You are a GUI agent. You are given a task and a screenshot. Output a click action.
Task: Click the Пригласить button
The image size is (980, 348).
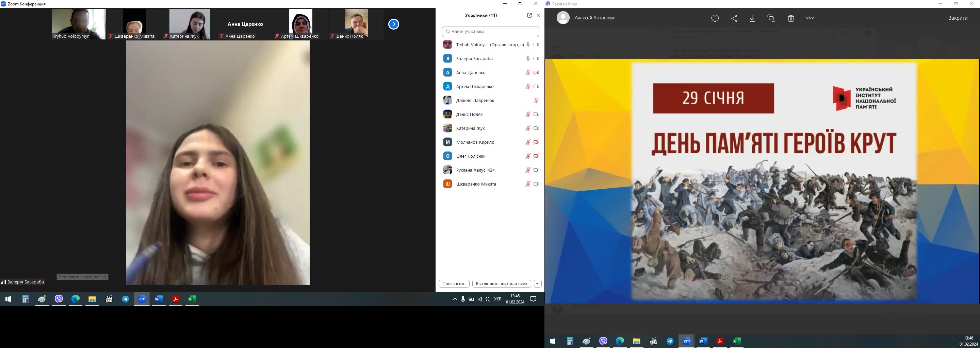(454, 283)
